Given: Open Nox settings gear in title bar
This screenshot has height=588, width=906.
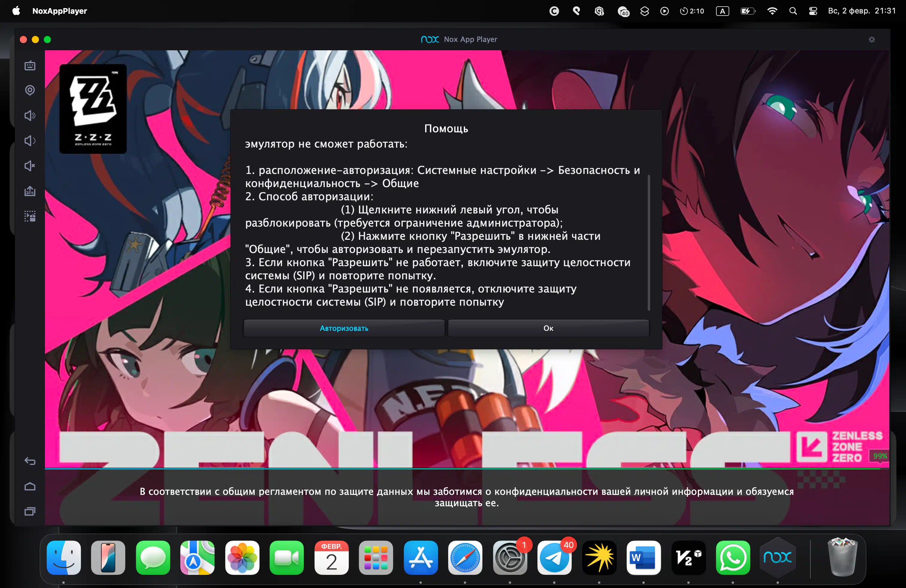Looking at the screenshot, I should (872, 40).
